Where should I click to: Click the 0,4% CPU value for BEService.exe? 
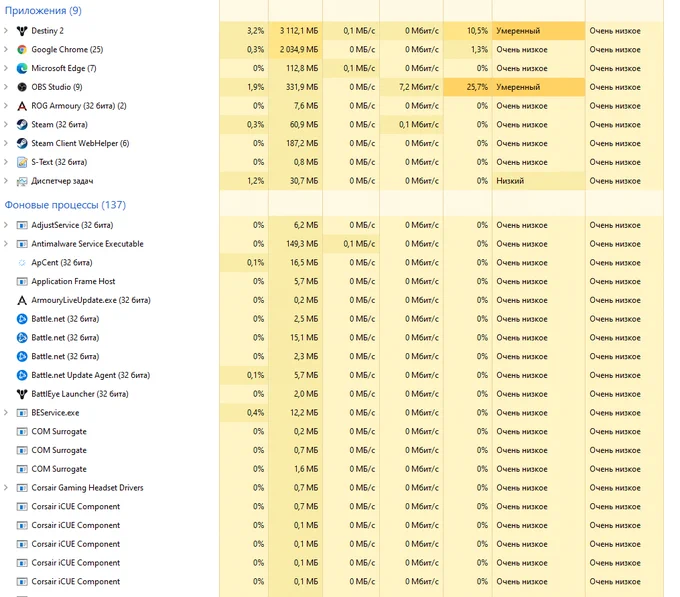255,413
